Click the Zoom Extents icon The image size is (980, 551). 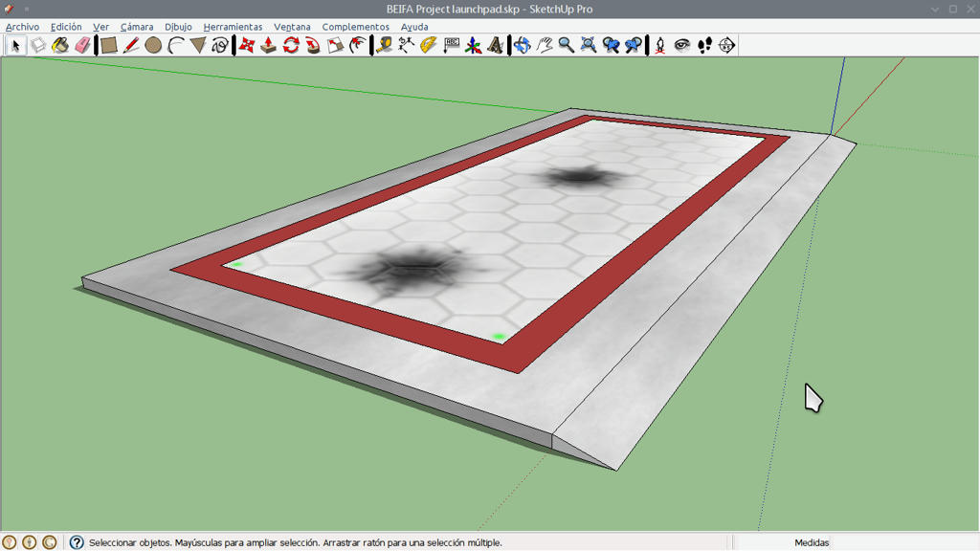tap(589, 45)
